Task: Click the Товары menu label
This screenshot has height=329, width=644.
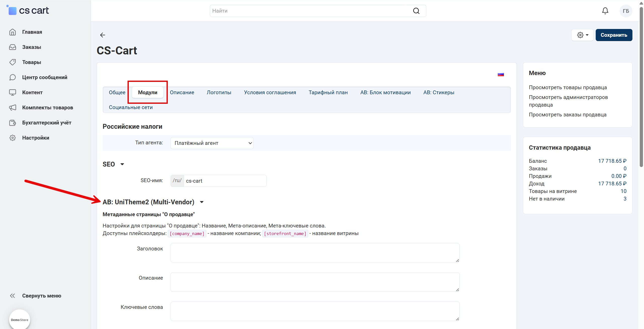Action: pos(31,62)
